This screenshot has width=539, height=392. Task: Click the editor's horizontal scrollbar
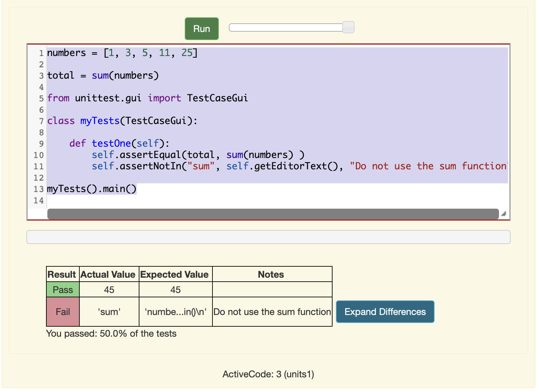pos(273,214)
